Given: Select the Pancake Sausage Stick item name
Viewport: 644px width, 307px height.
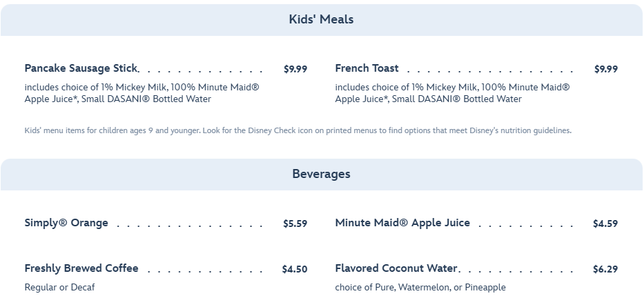Looking at the screenshot, I should point(81,68).
